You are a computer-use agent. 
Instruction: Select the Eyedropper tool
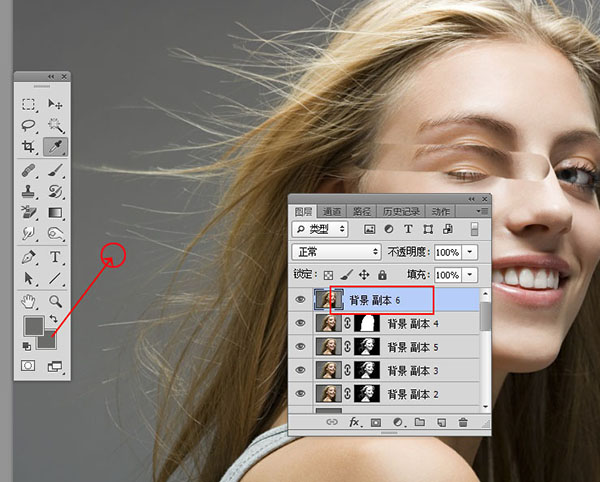pos(55,147)
